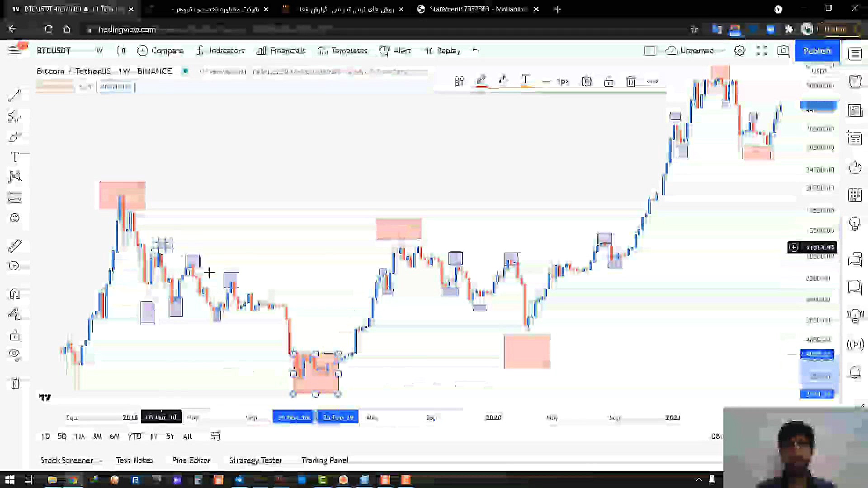Hide all drawings with eye icon
Viewport: 868px width, 488px height.
click(14, 353)
